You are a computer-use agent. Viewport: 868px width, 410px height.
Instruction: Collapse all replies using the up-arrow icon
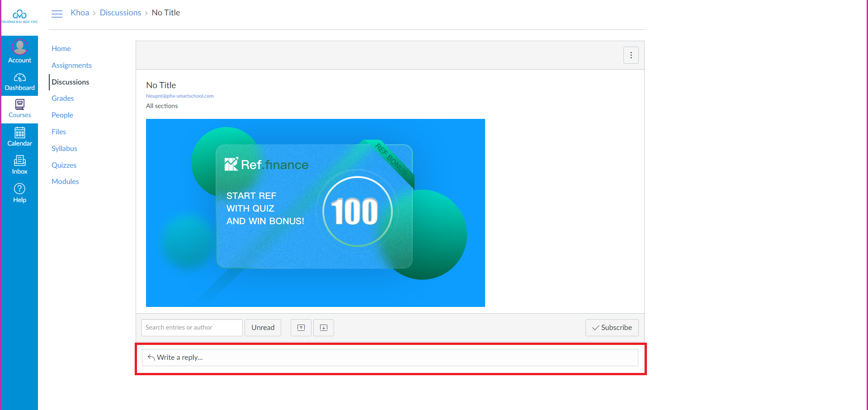301,328
